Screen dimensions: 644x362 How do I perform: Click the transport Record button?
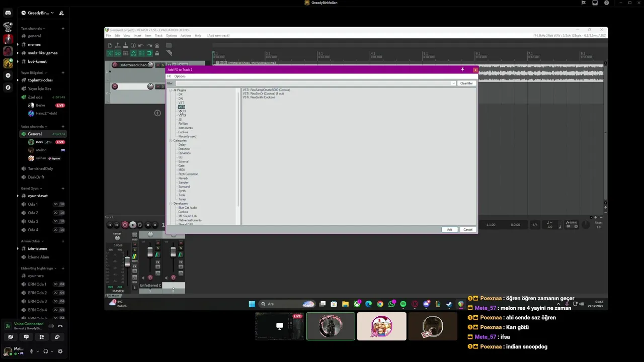tap(125, 225)
